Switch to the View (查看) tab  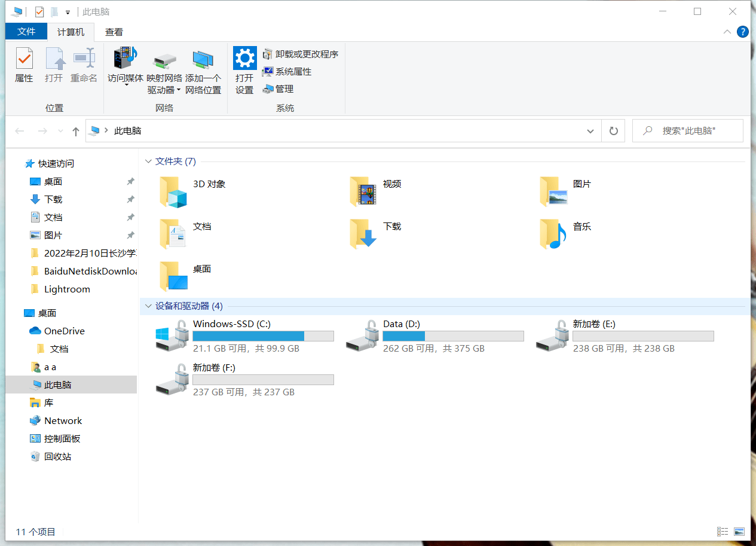coord(114,32)
